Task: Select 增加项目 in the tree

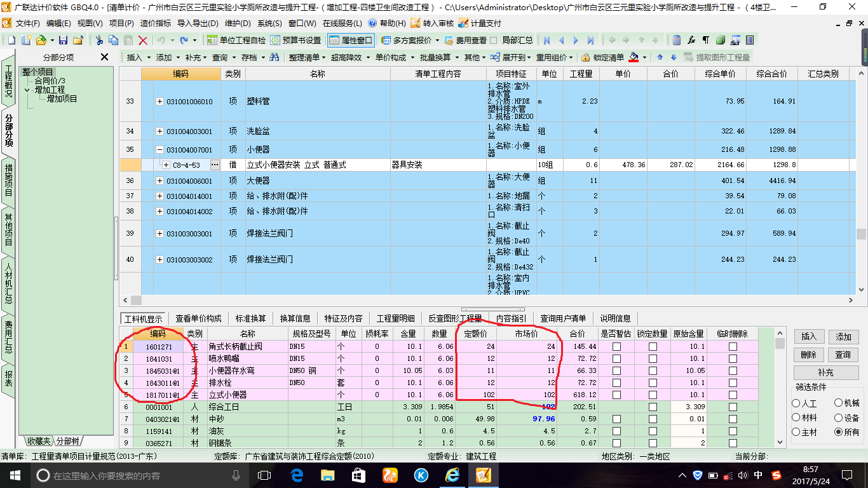Action: 62,98
